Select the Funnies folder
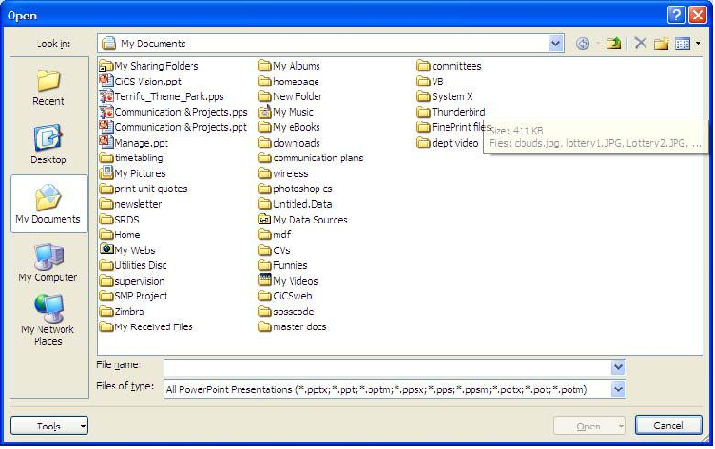 [x=283, y=265]
